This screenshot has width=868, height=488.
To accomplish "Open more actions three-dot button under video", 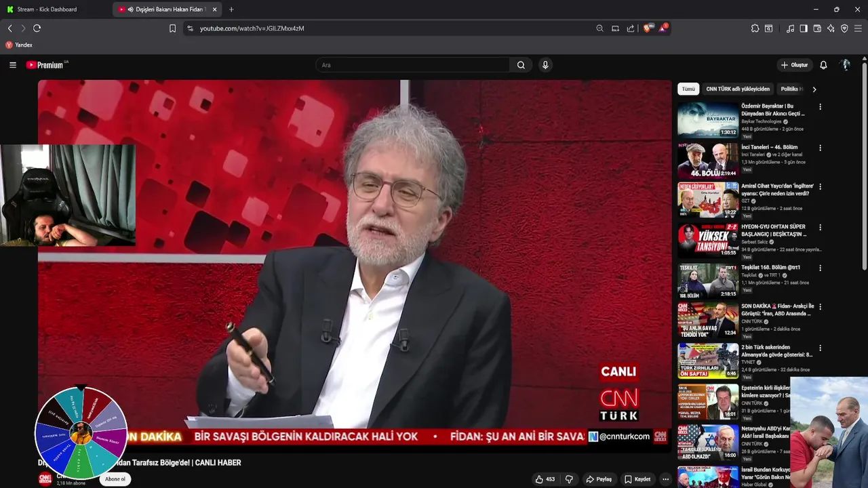I will [665, 479].
